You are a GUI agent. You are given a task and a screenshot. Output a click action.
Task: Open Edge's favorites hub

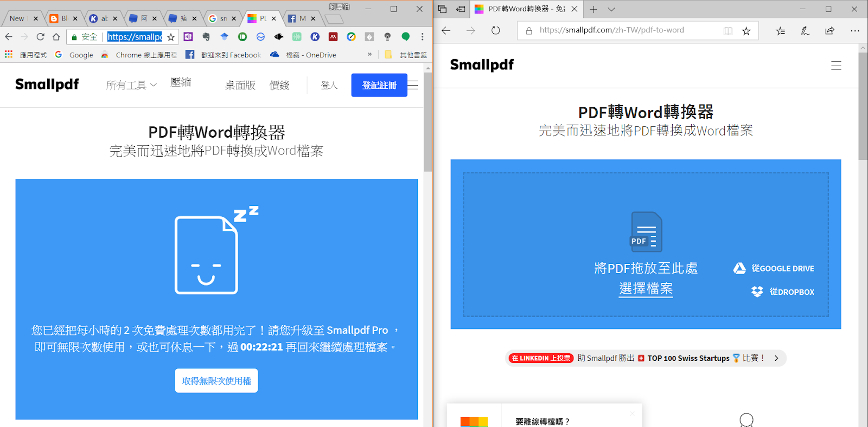tap(781, 31)
